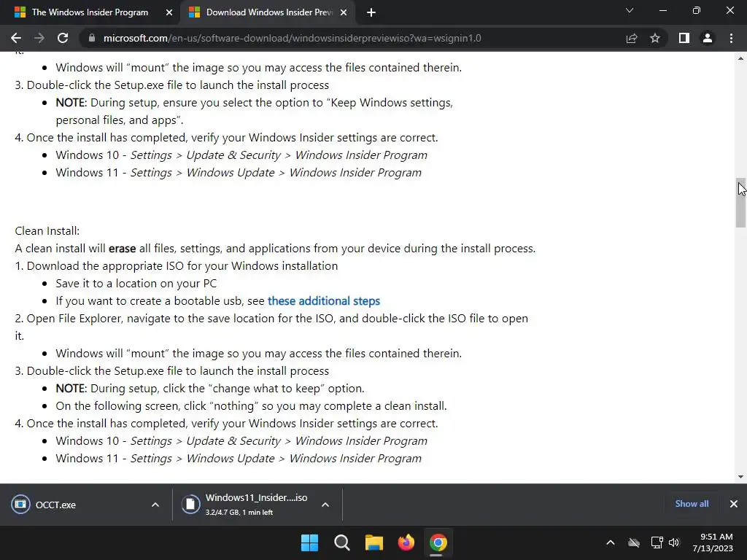Click 'On the following screen, click "nothing"' line
747x560 pixels.
[251, 405]
